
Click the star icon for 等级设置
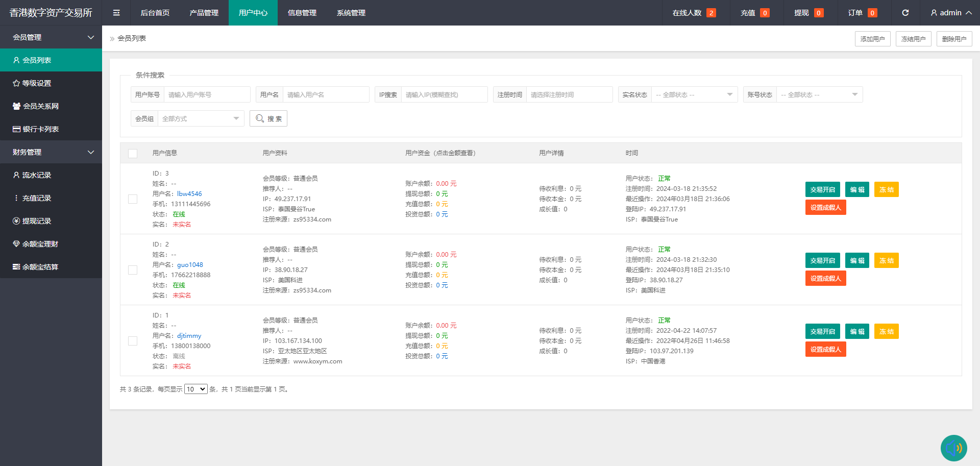pos(16,83)
